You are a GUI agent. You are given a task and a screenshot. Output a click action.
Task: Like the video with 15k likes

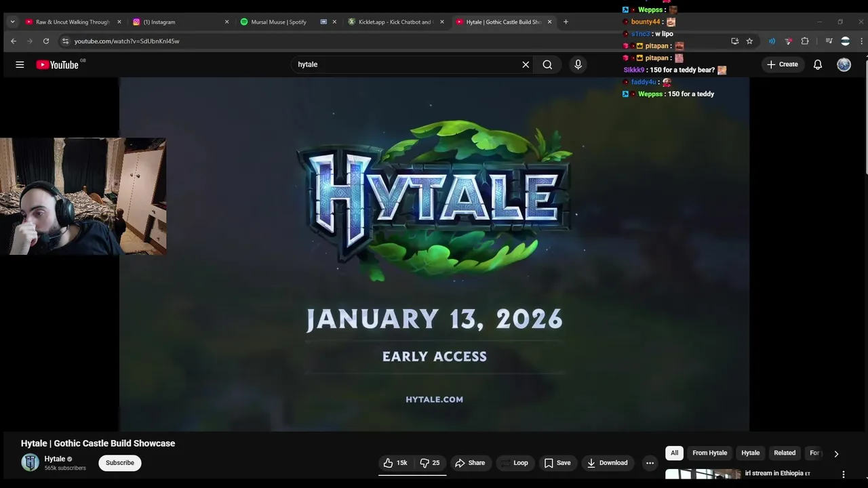tap(396, 463)
